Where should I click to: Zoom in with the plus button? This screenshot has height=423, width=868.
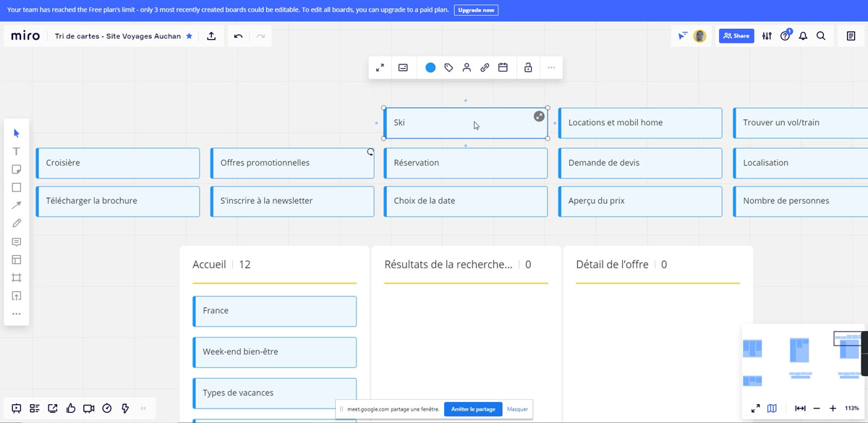[x=833, y=409]
